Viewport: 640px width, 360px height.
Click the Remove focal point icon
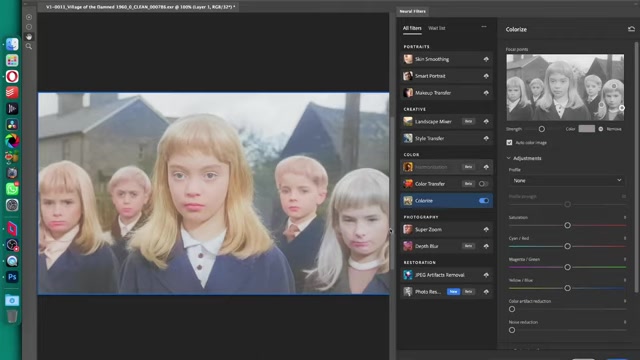click(601, 129)
